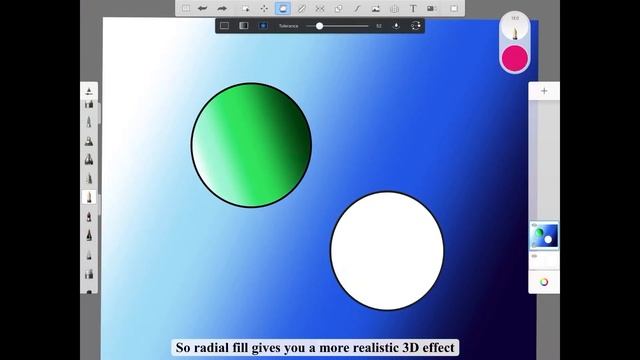Screen dimensions: 640x360
Task: Adjust the Tolerance slider handle
Action: [x=319, y=26]
